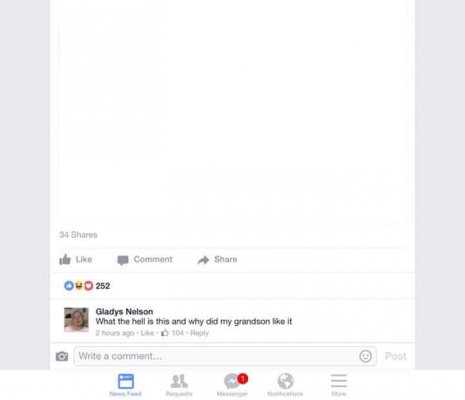This screenshot has height=400, width=465.
Task: Click the Post button
Action: (396, 356)
